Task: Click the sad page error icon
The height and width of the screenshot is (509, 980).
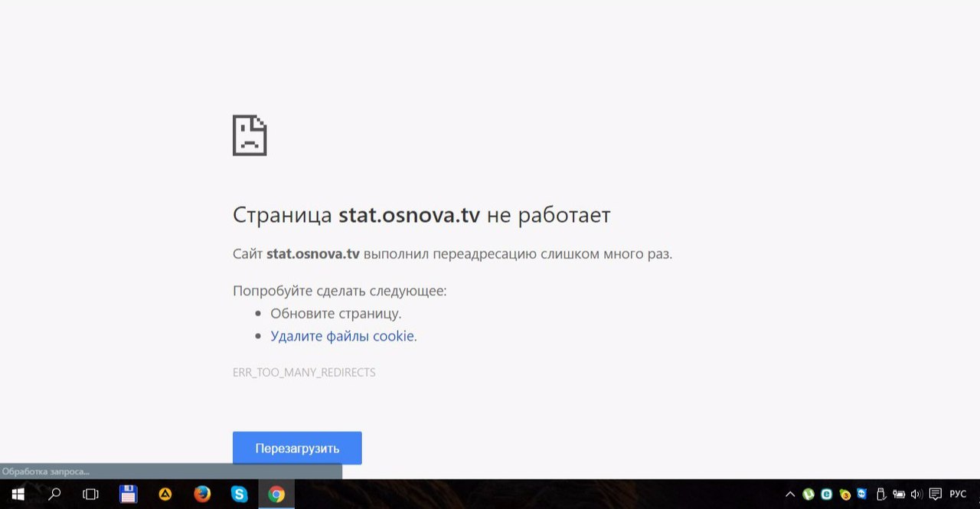Action: pyautogui.click(x=250, y=135)
